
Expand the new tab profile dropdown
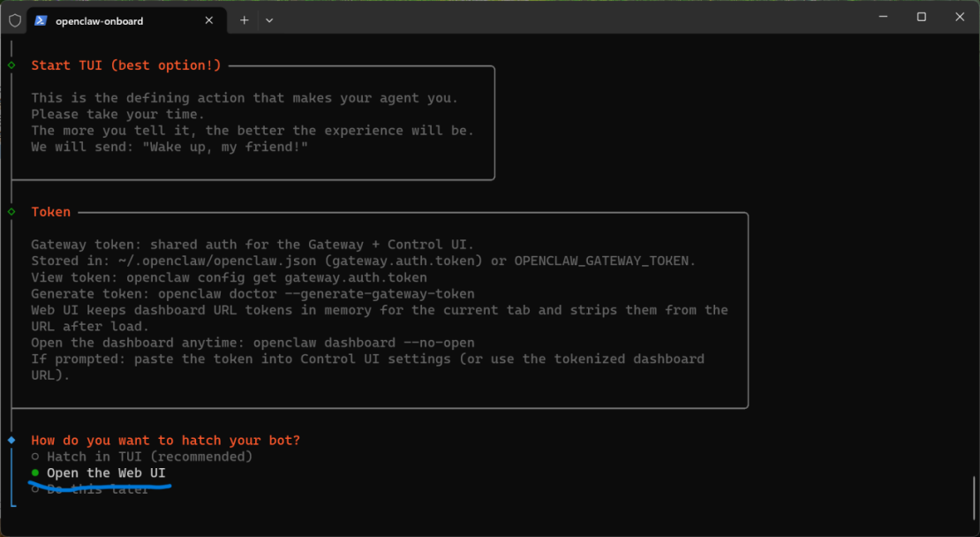click(x=269, y=20)
